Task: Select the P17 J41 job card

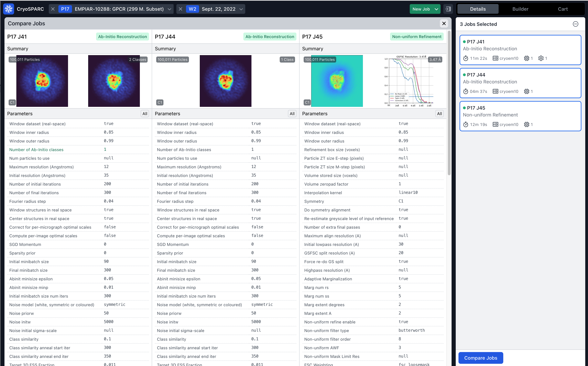Action: click(x=520, y=50)
